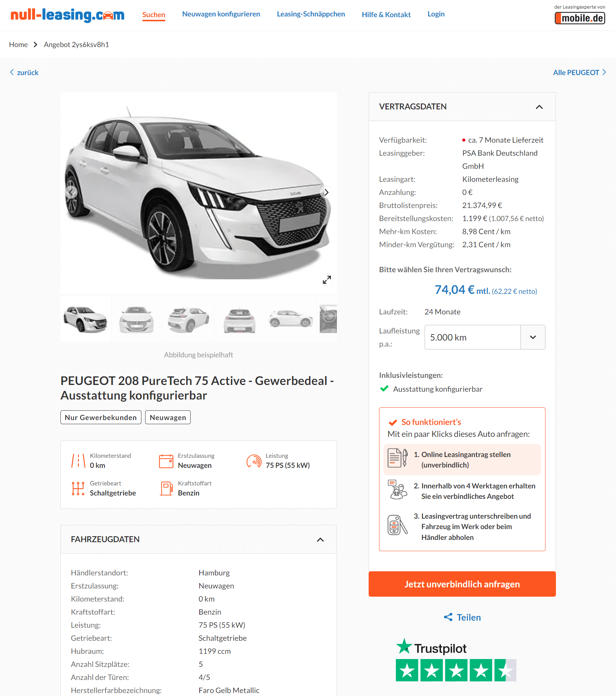Image resolution: width=616 pixels, height=696 pixels.
Task: Show next car image arrow
Action: pos(326,192)
